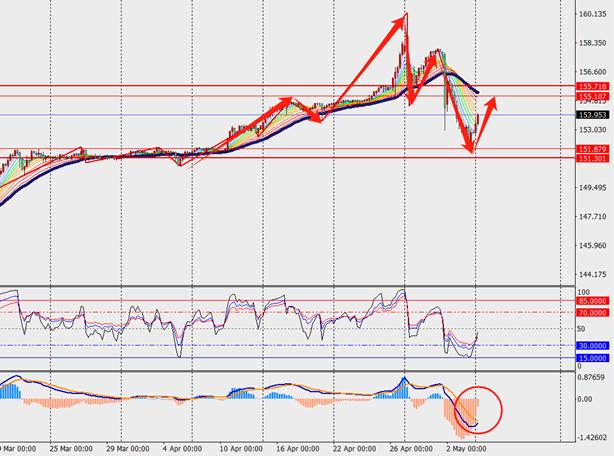Click the 144.175 price axis label
The image size is (614, 456).
592,274
